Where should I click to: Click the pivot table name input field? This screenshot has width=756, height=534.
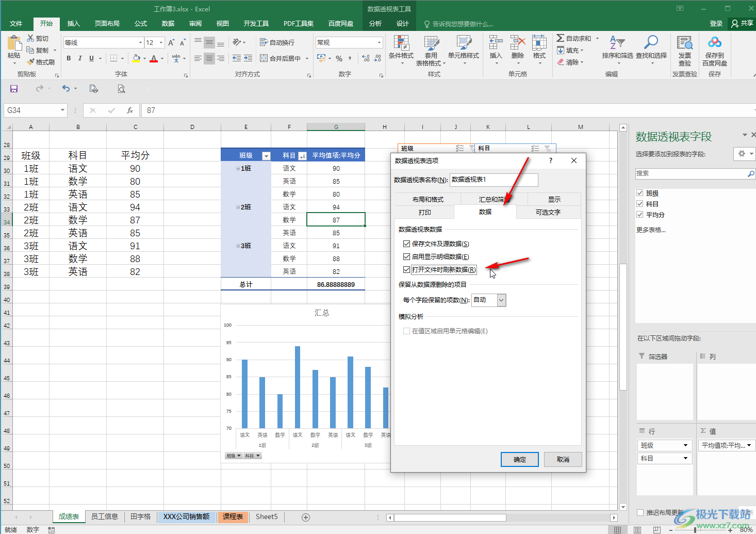pos(494,180)
